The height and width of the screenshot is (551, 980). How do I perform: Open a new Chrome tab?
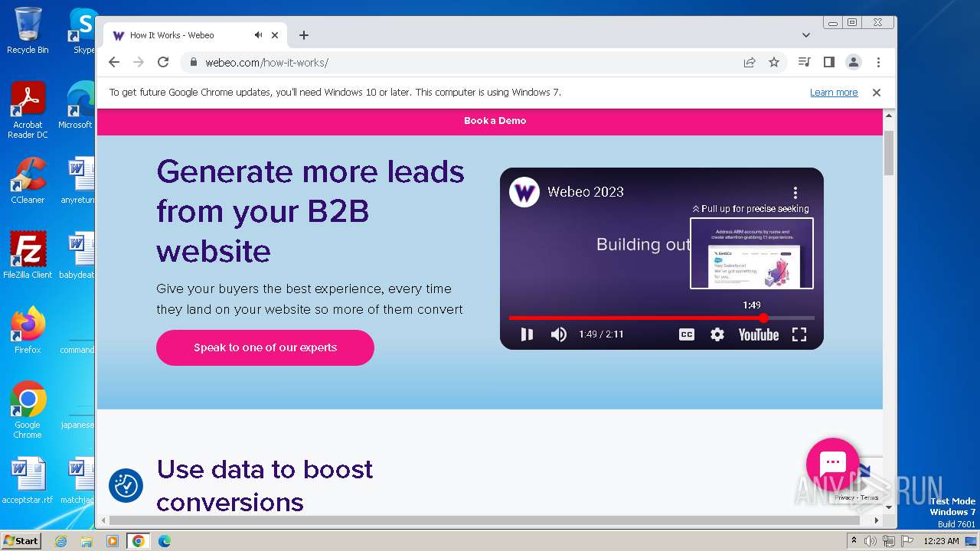point(304,35)
